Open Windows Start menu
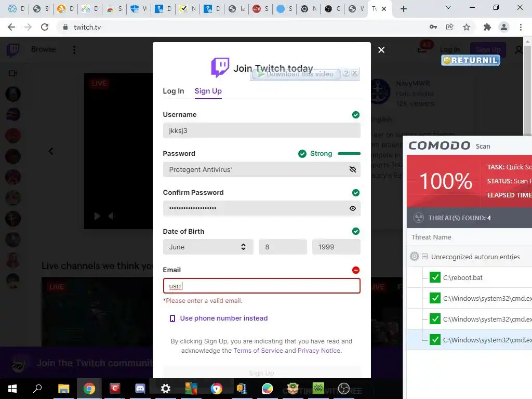Screen dimensions: 532x399 tap(12, 389)
